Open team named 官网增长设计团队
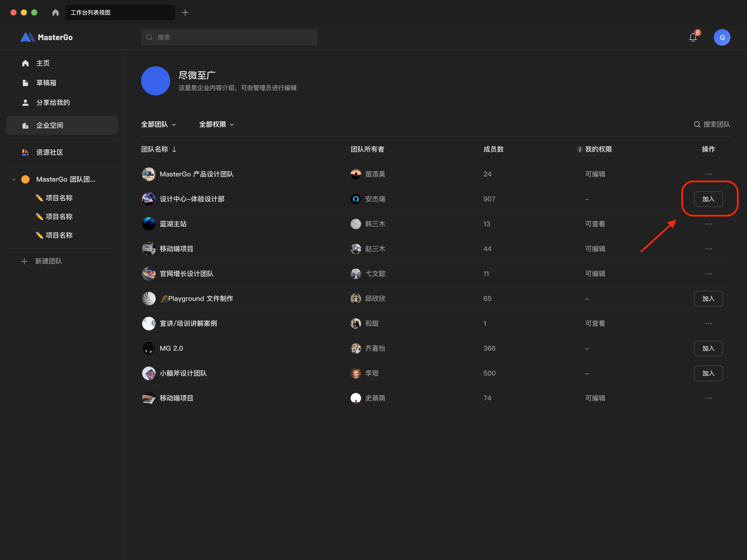The width and height of the screenshot is (747, 560). pos(187,274)
